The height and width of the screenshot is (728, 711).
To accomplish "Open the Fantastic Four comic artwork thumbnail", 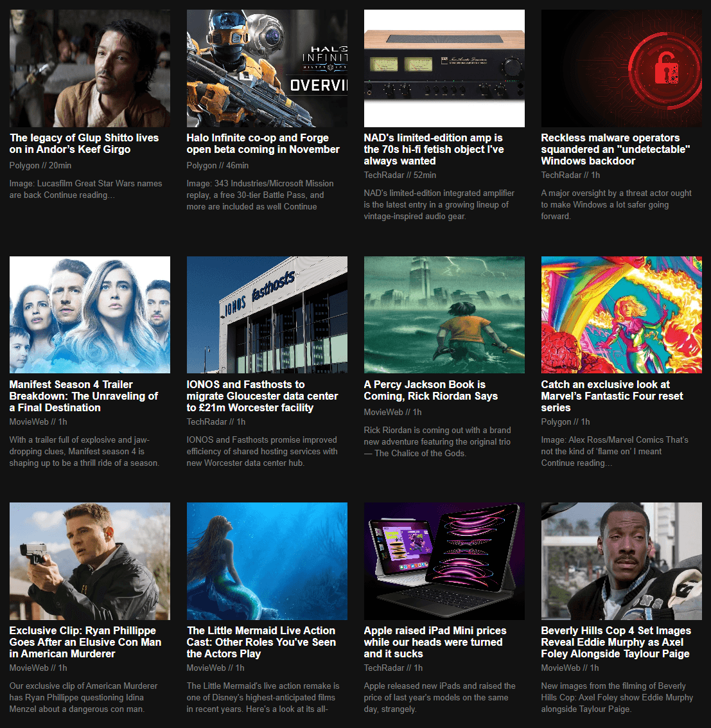I will (x=622, y=315).
